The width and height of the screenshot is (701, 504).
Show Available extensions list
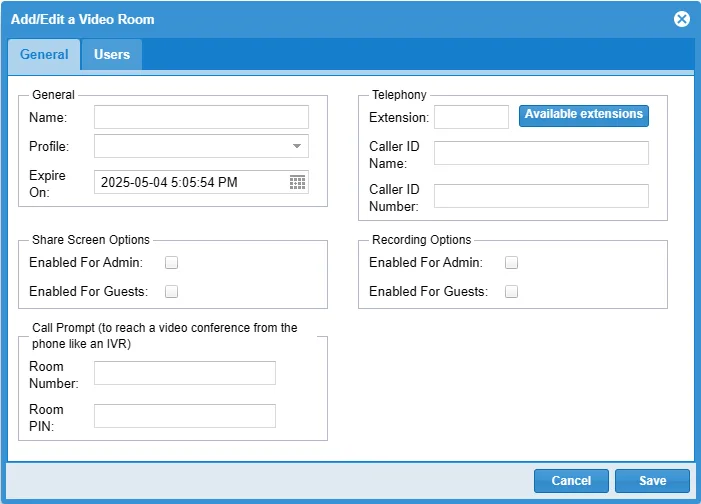pos(583,116)
